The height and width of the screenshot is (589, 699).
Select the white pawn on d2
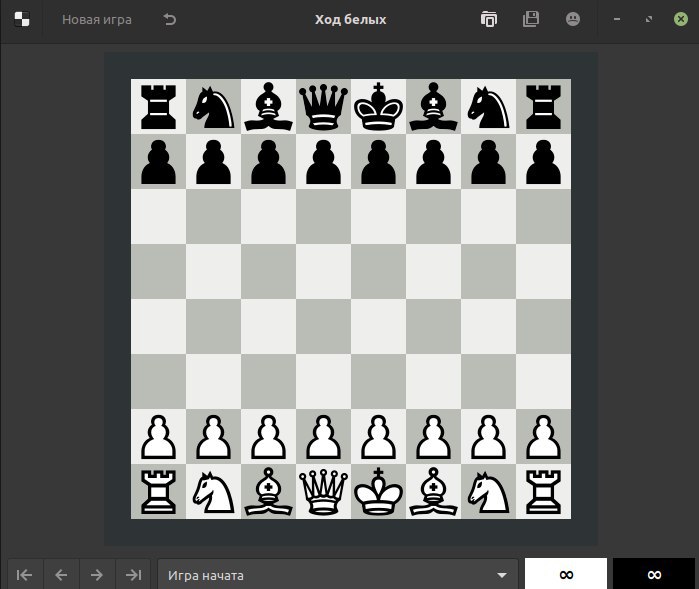tap(323, 437)
